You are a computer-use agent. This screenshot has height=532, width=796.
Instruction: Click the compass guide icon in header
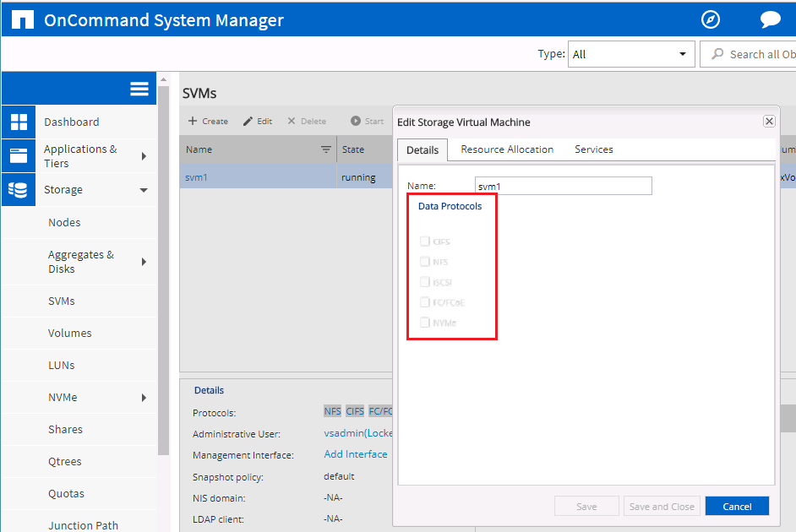pyautogui.click(x=711, y=19)
